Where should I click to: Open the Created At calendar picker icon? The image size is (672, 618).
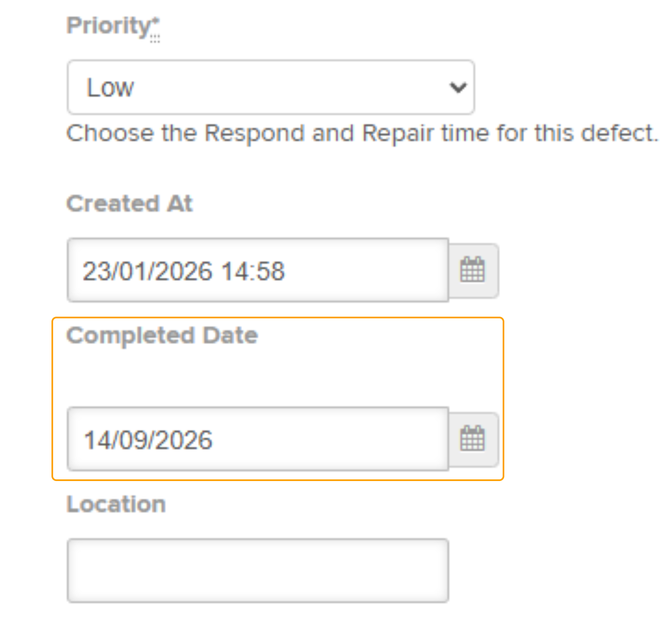tap(473, 270)
